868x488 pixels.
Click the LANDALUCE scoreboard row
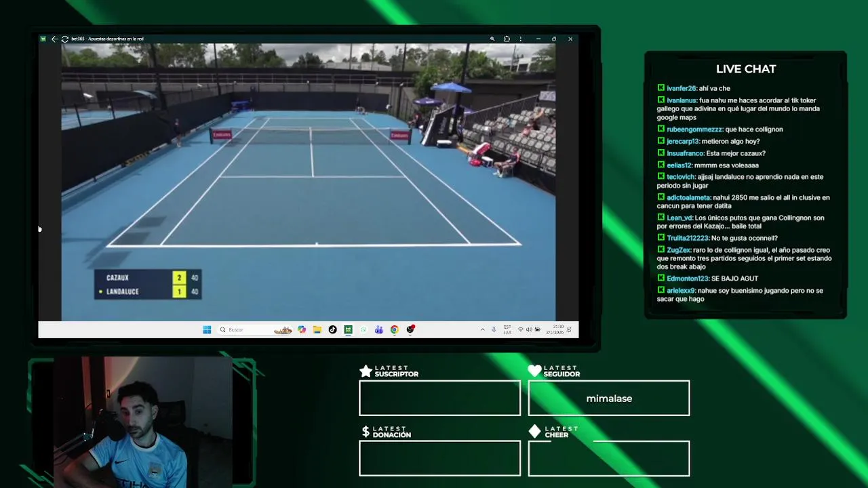[148, 291]
